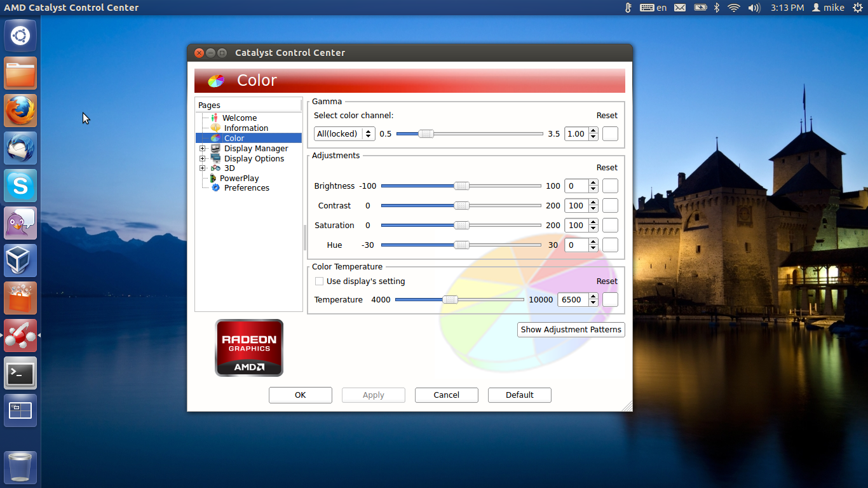Screen dimensions: 868x488
Task: Open Pidgin messenger from the launcher
Action: point(20,223)
